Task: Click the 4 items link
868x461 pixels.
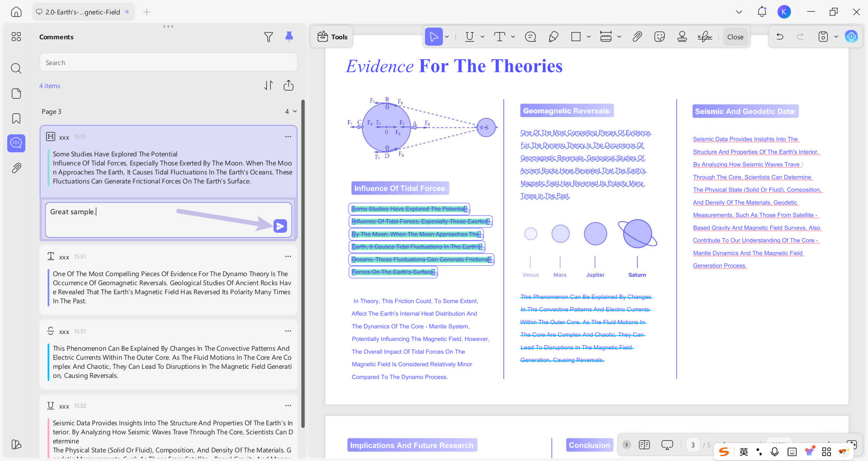Action: (x=50, y=86)
